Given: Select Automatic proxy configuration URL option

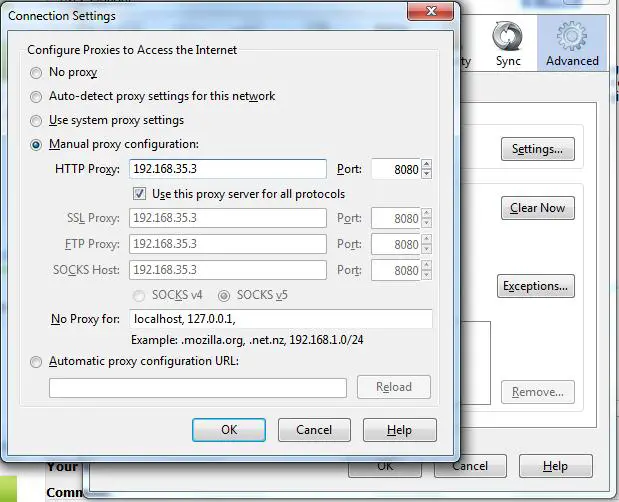Looking at the screenshot, I should 36,362.
